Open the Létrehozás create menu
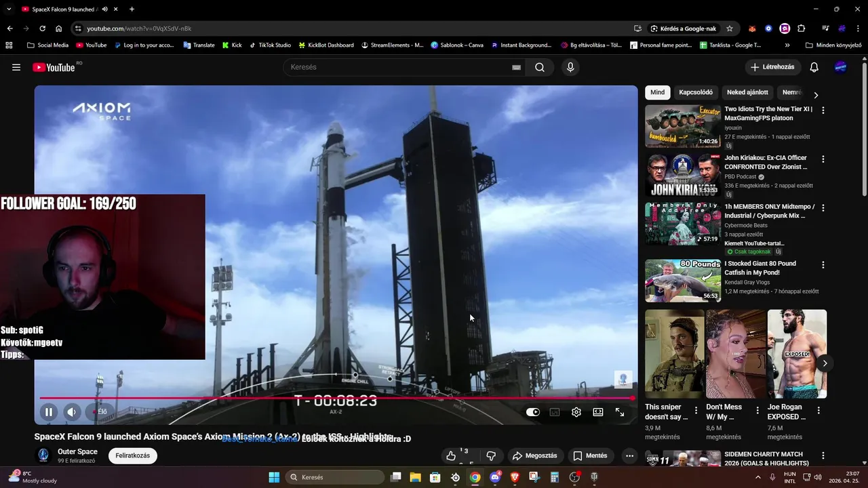The image size is (868, 488). point(773,67)
